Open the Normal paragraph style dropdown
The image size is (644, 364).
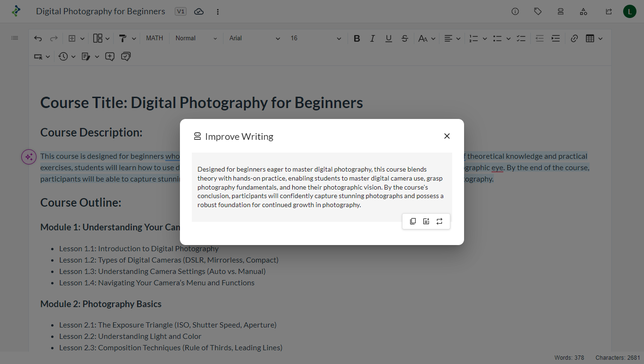coord(196,38)
